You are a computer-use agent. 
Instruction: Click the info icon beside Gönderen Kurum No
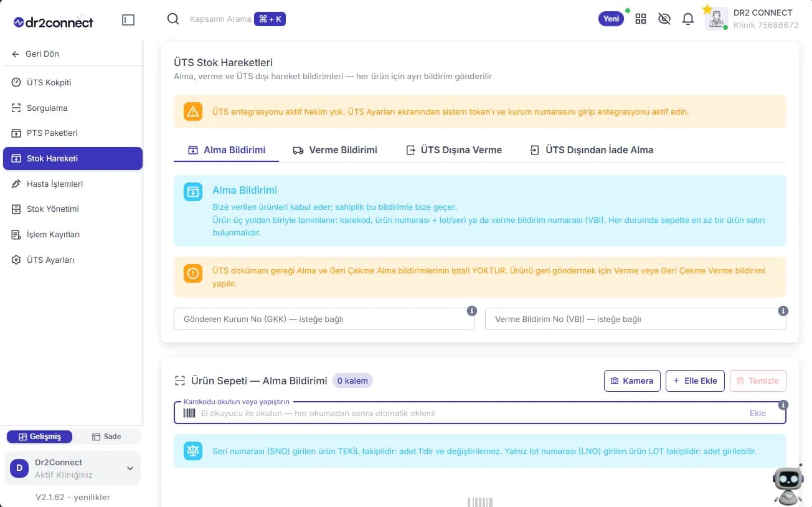coord(472,311)
